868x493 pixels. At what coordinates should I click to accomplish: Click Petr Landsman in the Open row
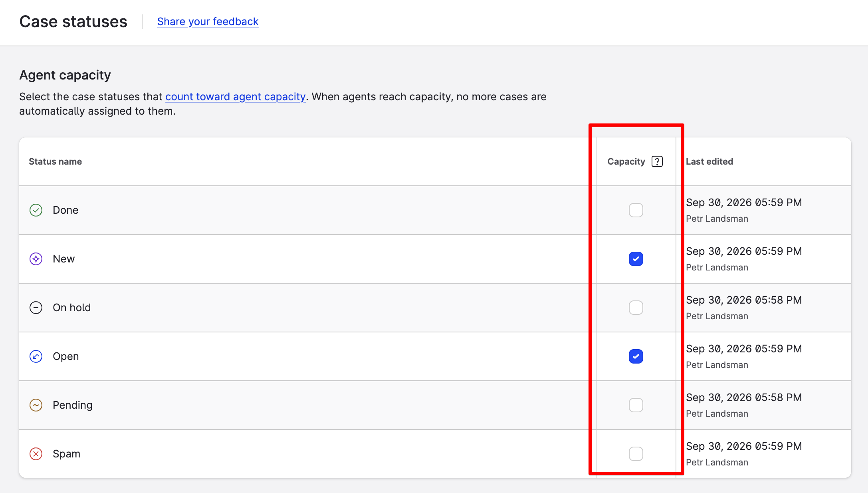click(717, 365)
